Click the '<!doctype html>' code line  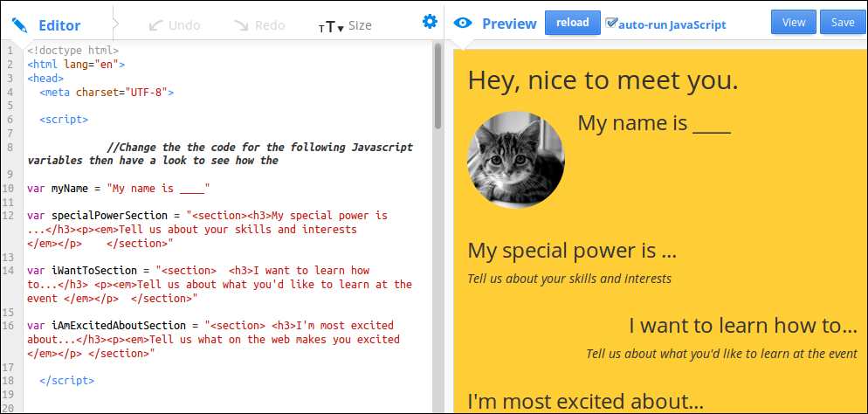pyautogui.click(x=72, y=51)
